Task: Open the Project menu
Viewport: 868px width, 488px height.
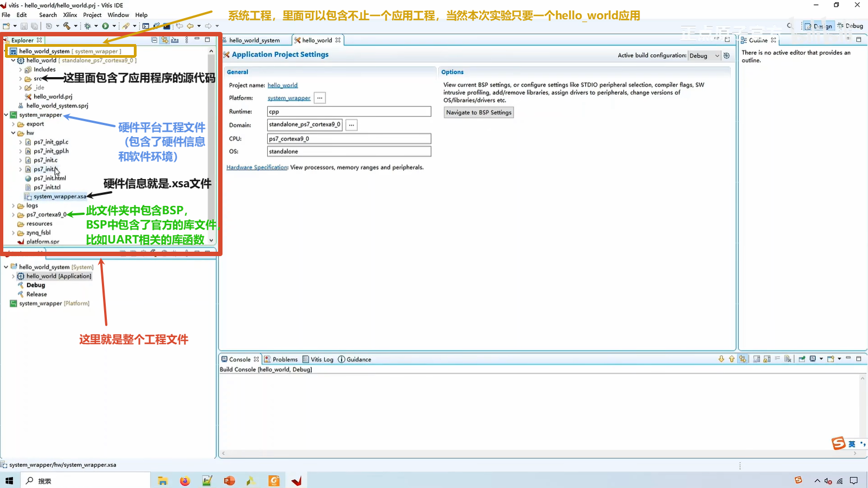Action: tap(92, 15)
